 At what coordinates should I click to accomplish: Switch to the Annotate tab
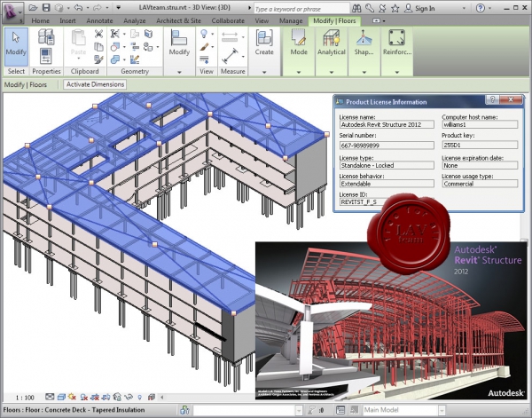coord(99,20)
